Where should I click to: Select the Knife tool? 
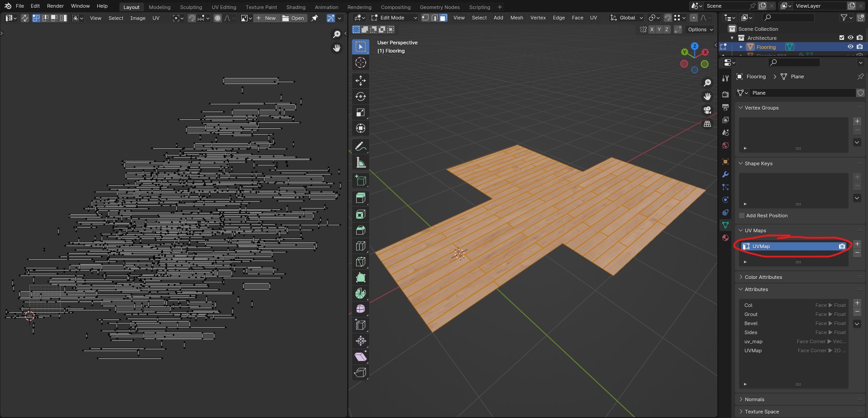[360, 262]
